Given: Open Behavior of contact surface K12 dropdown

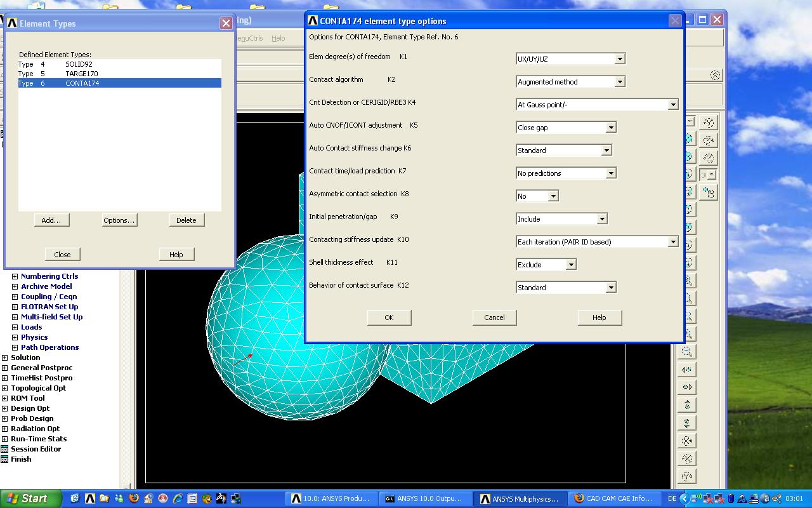Looking at the screenshot, I should coord(610,288).
